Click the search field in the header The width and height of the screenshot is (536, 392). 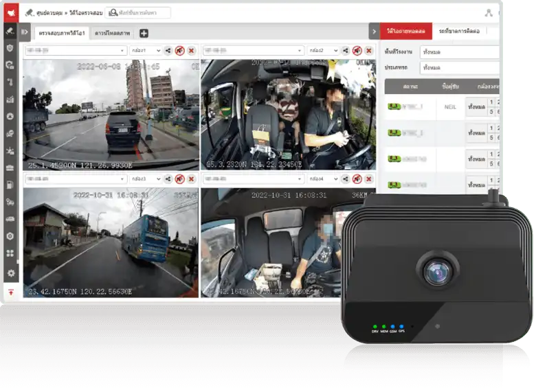[x=138, y=13]
